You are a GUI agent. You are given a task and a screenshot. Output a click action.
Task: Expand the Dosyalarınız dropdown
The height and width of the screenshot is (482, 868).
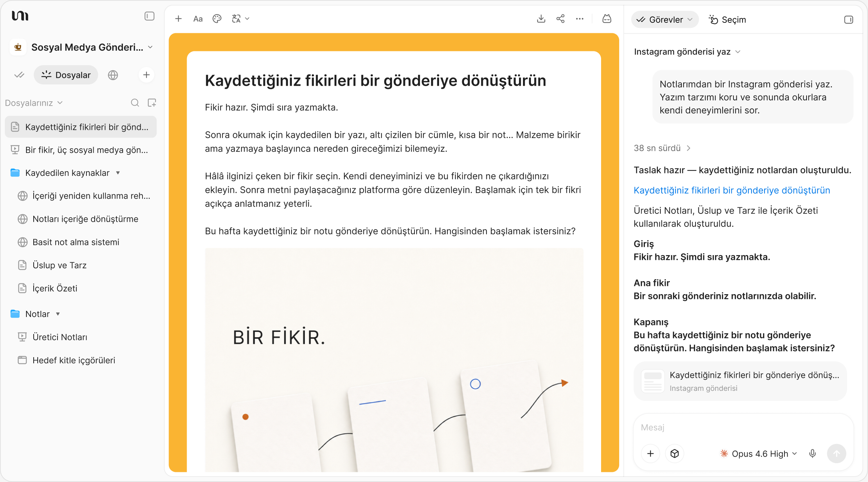pos(34,103)
